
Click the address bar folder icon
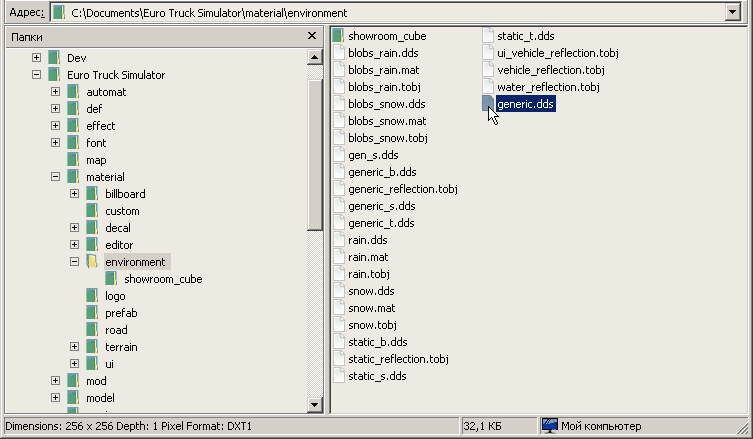click(x=59, y=12)
